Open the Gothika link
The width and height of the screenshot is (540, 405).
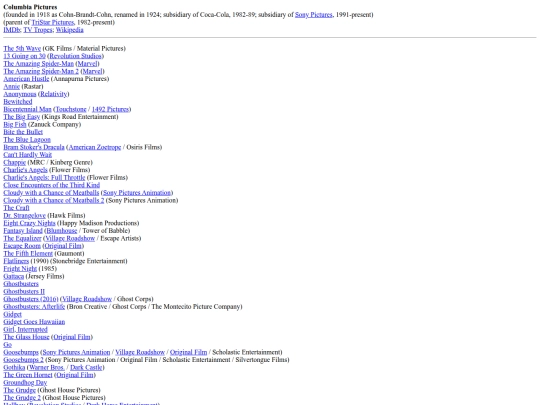pyautogui.click(x=14, y=367)
